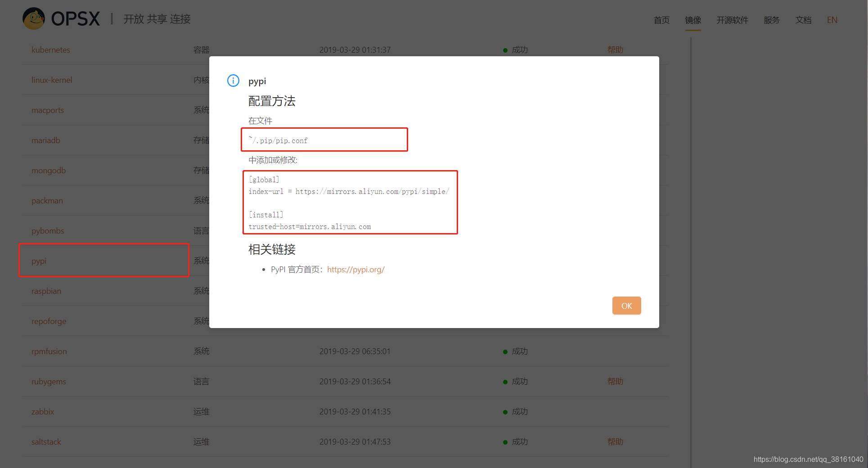Select the 镜像 navigation tab
Viewport: 868px width, 468px height.
click(x=693, y=20)
